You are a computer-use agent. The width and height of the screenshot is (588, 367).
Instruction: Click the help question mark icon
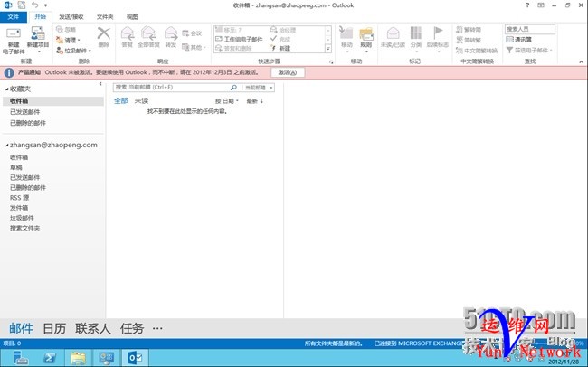[x=527, y=5]
